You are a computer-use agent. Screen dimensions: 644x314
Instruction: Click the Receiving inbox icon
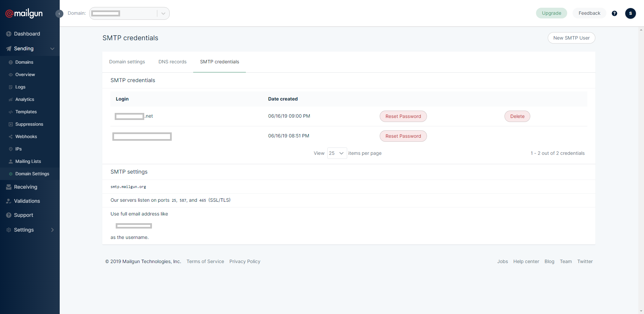click(x=9, y=187)
